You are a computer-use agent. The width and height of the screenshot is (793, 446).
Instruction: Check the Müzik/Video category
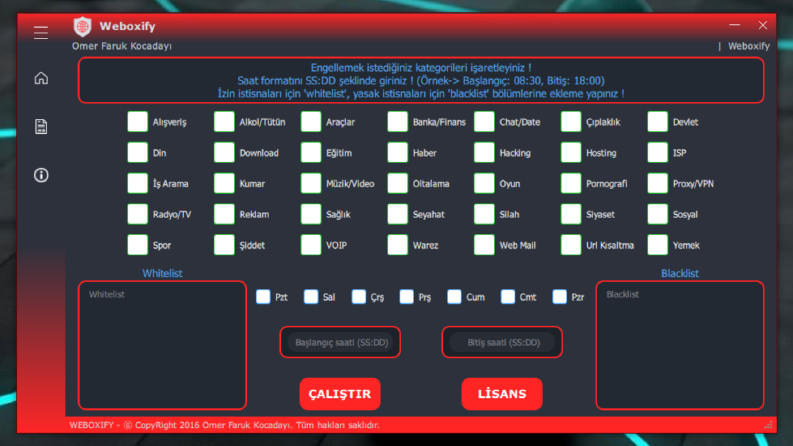click(x=311, y=184)
